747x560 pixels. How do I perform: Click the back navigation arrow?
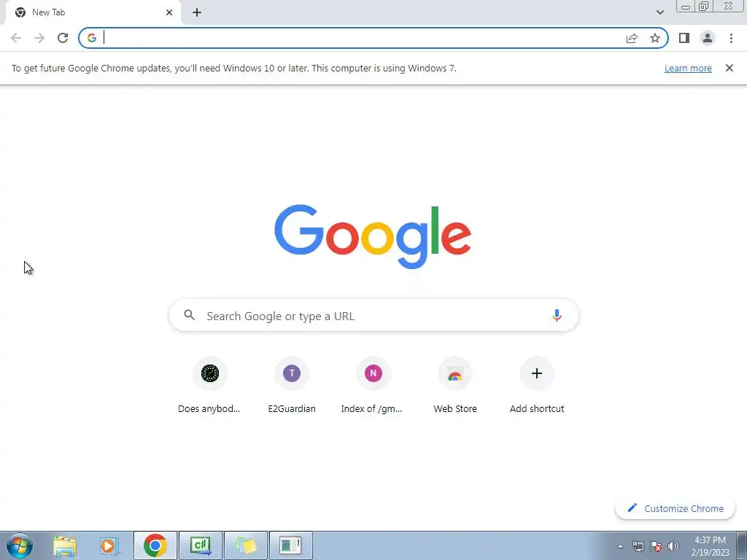16,38
